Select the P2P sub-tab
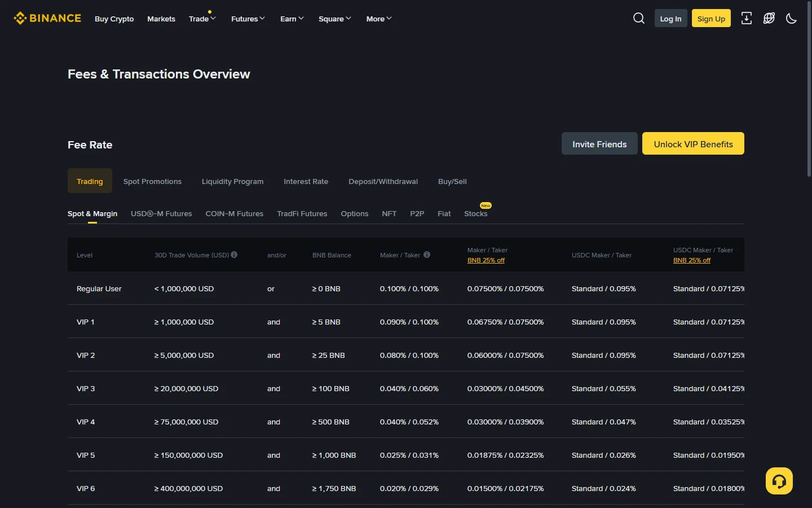812x508 pixels. tap(417, 213)
